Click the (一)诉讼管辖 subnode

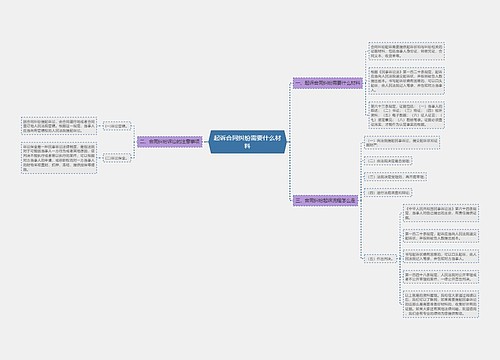(x=117, y=126)
